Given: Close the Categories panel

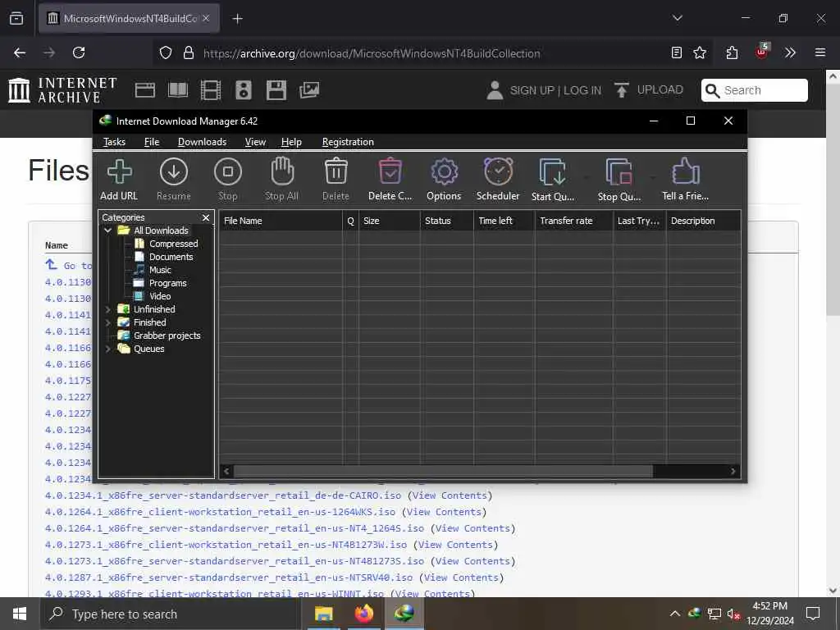Looking at the screenshot, I should point(206,217).
